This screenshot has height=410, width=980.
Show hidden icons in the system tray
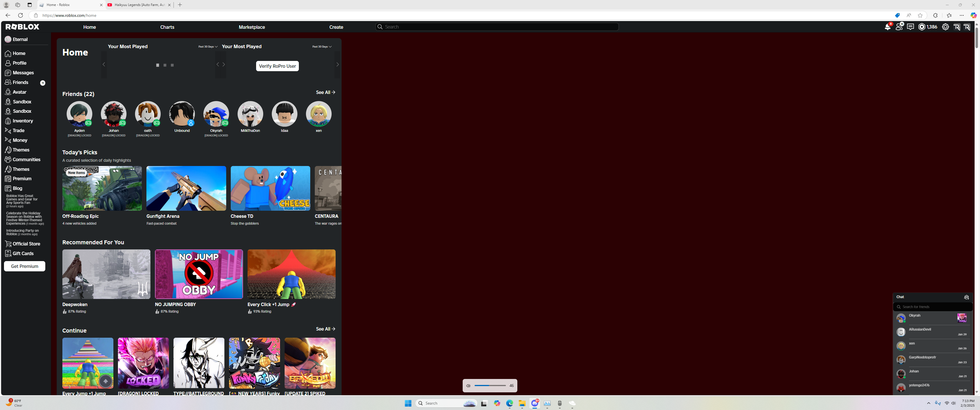tap(929, 403)
